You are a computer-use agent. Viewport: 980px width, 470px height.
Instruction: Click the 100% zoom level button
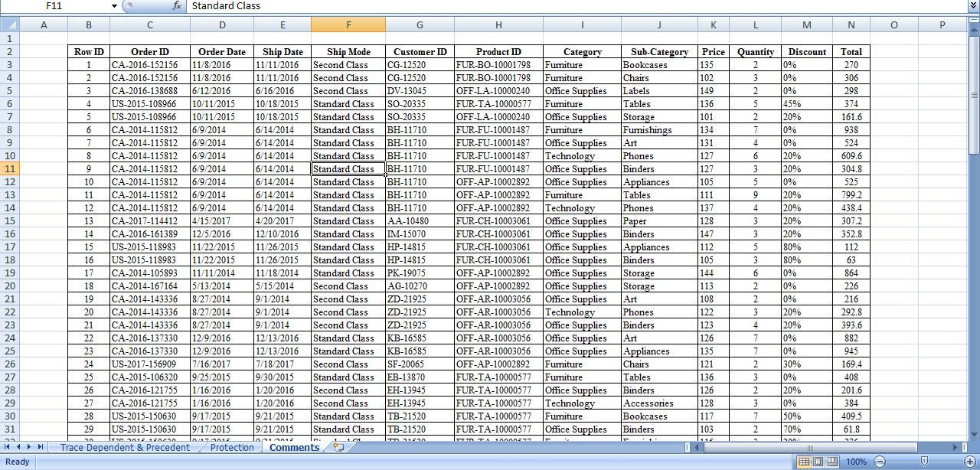click(x=857, y=462)
